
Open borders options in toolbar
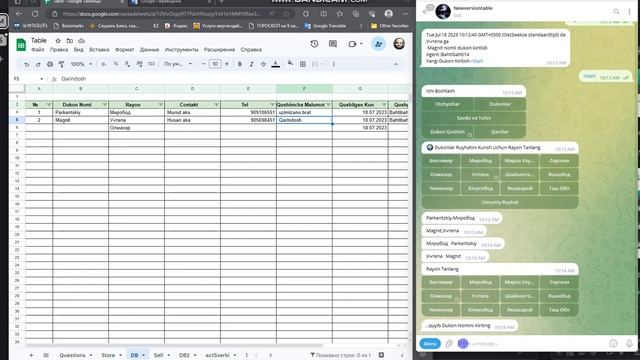click(x=303, y=64)
